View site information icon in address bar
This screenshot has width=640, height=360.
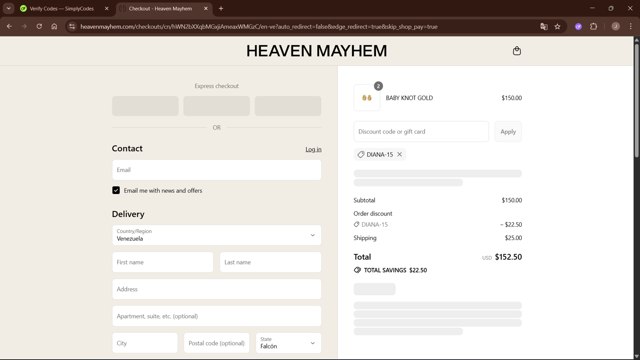(72, 27)
